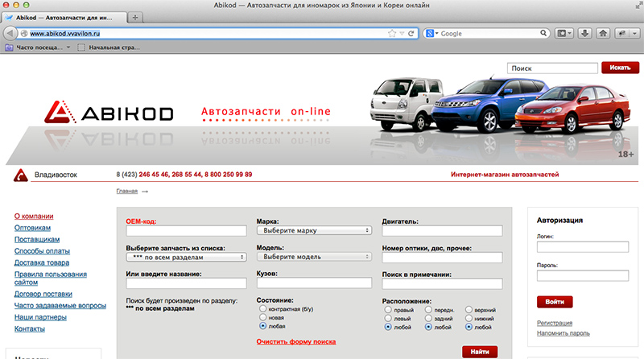Click the 'Войти' login button
This screenshot has height=359, width=644.
[554, 302]
